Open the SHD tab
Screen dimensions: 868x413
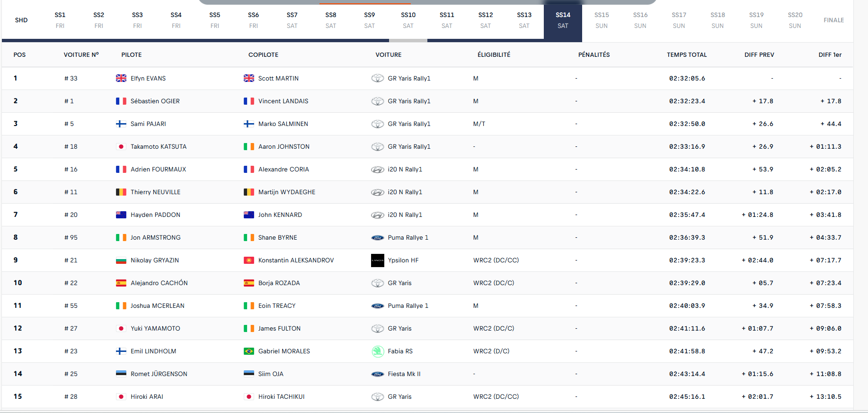click(21, 20)
